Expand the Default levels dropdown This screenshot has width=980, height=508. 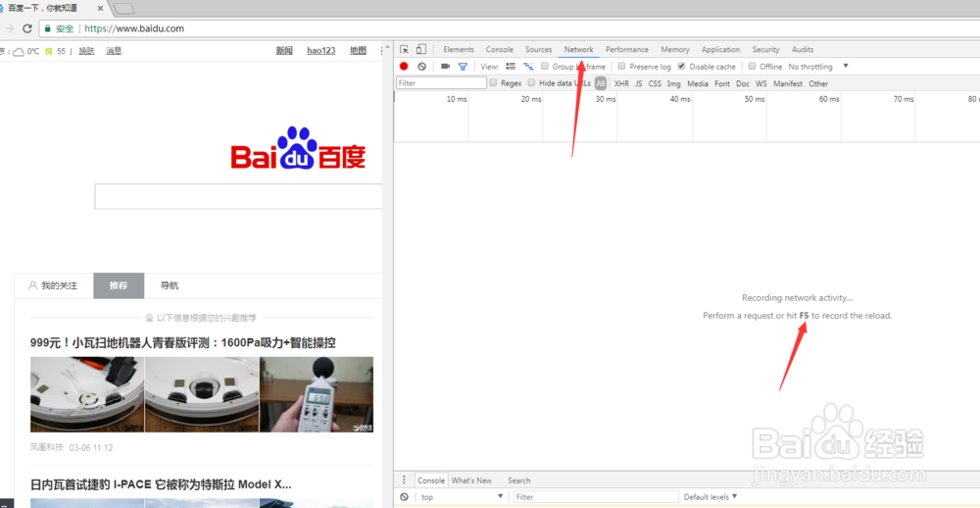(710, 497)
